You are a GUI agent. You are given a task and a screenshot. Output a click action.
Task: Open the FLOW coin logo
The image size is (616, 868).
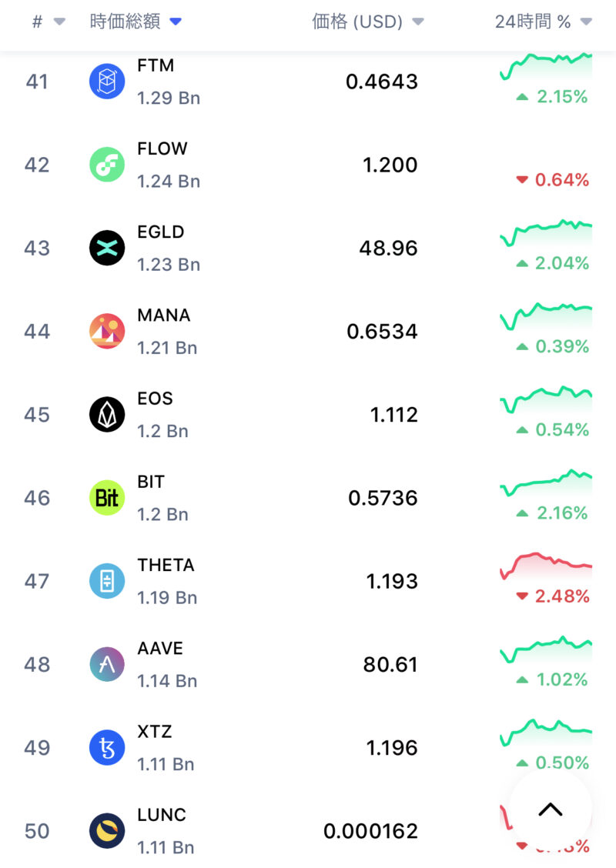[107, 165]
